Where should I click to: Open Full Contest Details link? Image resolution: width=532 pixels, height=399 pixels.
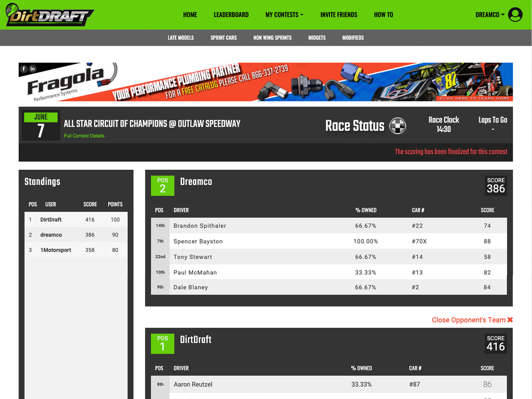(84, 136)
